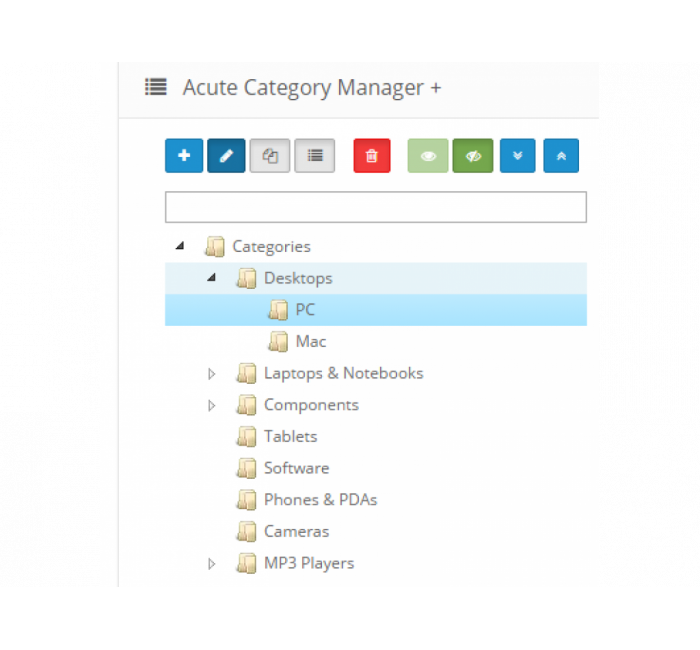The width and height of the screenshot is (700, 650).
Task: Select the Tablets category
Action: [x=290, y=437]
